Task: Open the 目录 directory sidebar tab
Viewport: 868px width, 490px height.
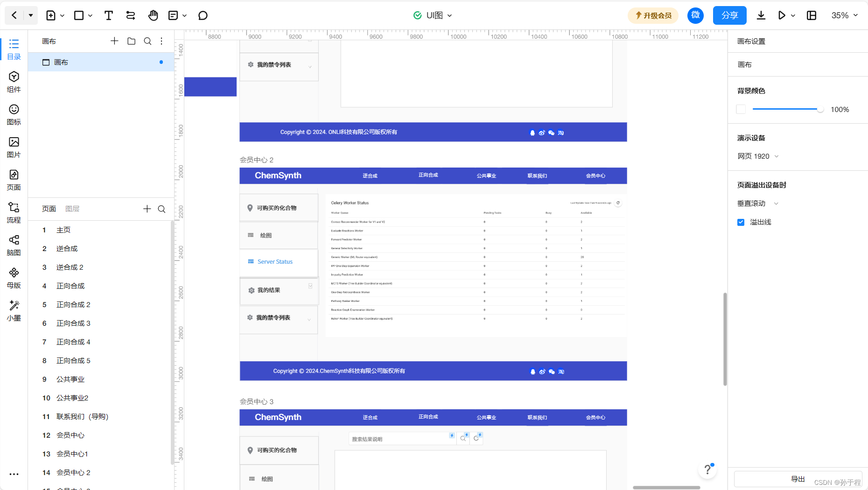Action: pos(14,49)
